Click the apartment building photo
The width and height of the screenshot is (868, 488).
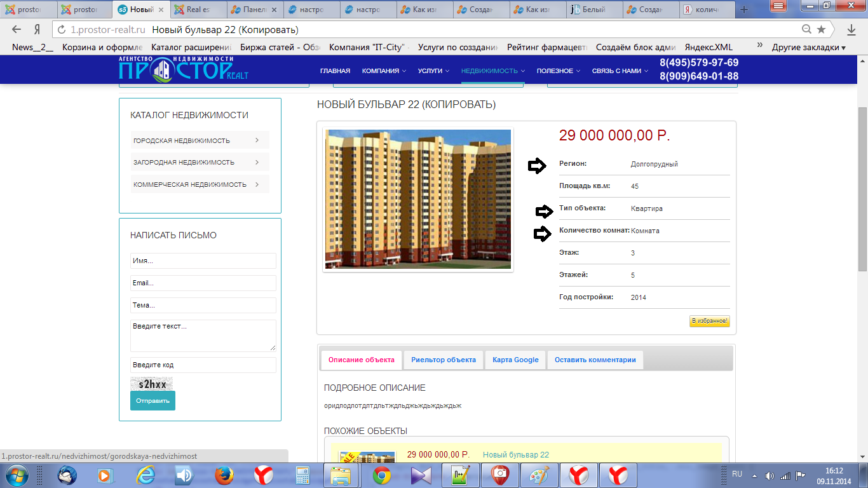[417, 200]
